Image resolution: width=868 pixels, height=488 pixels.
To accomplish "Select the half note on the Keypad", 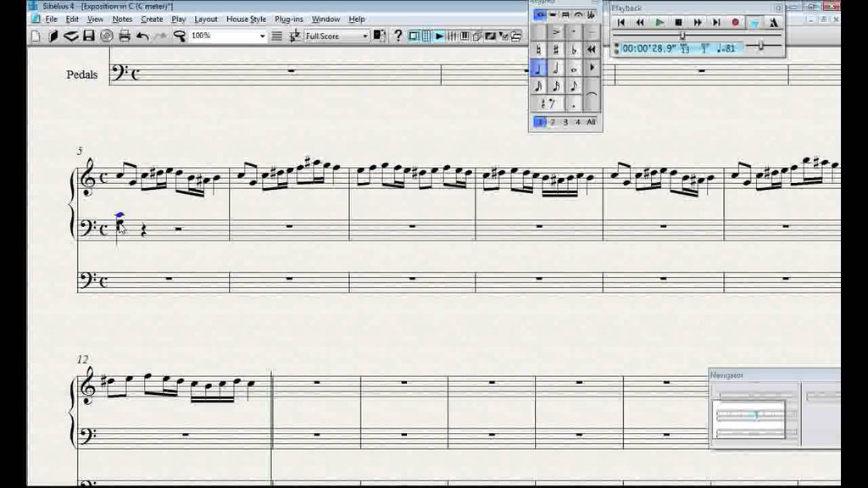I will click(556, 68).
